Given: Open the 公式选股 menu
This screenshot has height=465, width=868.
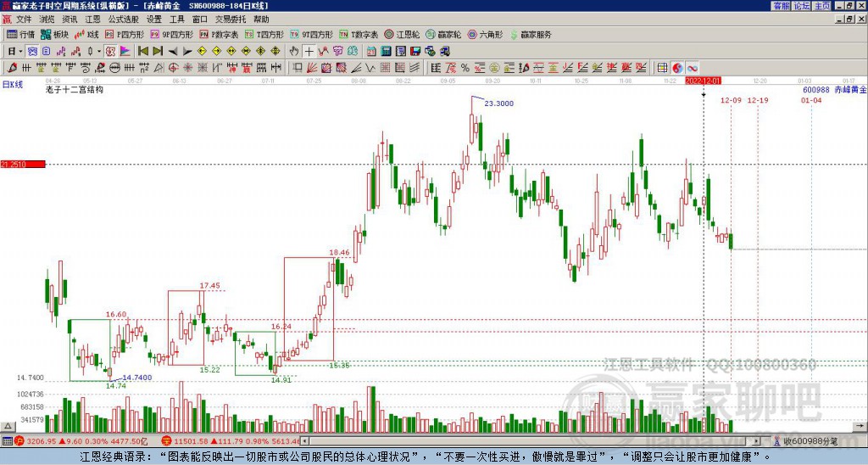Looking at the screenshot, I should pyautogui.click(x=123, y=19).
